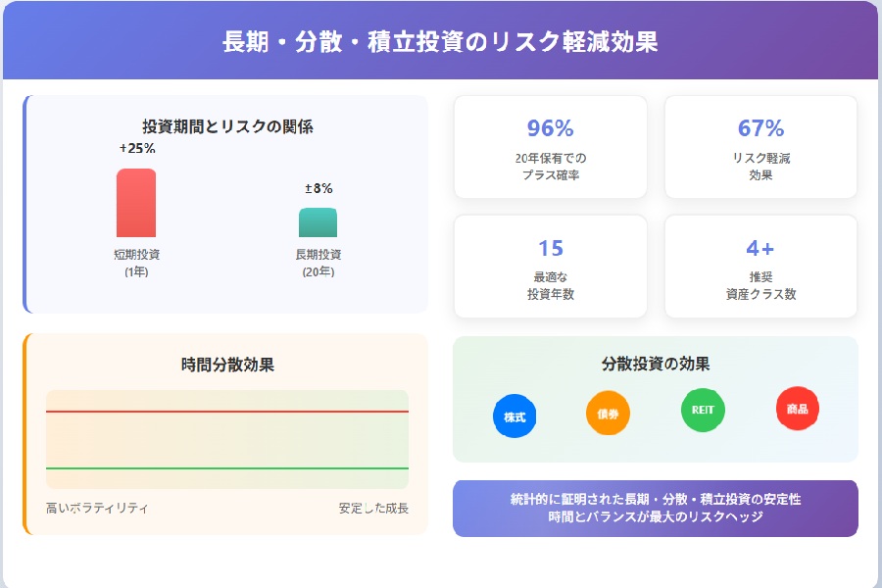This screenshot has height=588, width=882.
Task: Click the red volatility line
Action: (227, 412)
